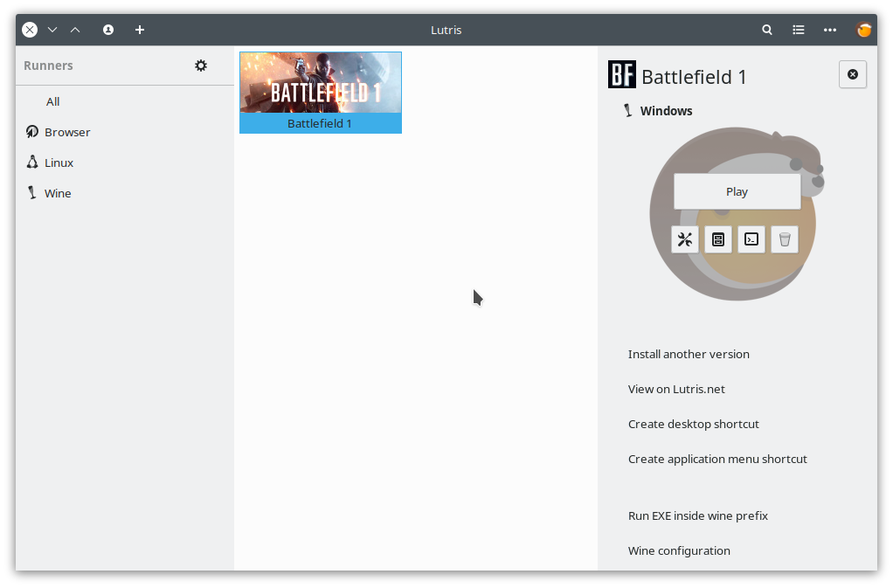Click the plus icon to add game
893x588 pixels.
(140, 30)
